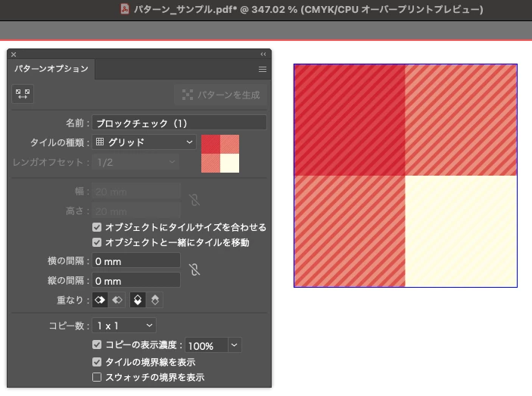Click the 縦の間隔 input field

pos(136,281)
